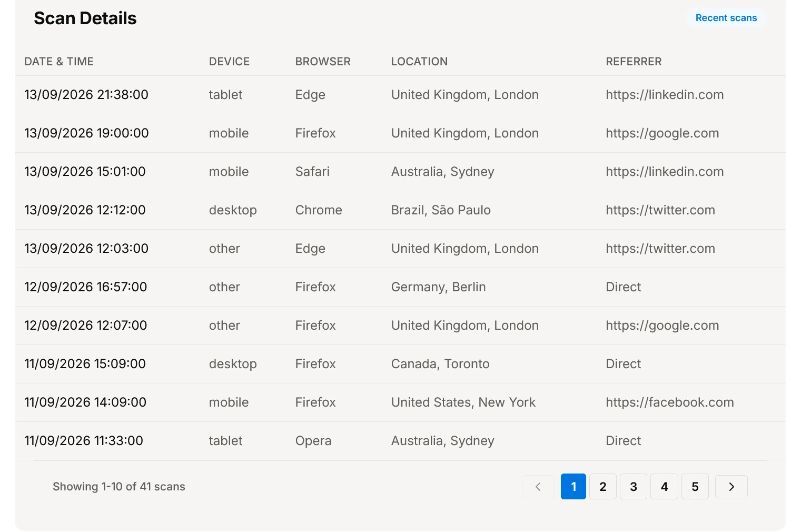Click the Brazil, São Paulo location cell
This screenshot has height=532, width=811.
click(441, 210)
